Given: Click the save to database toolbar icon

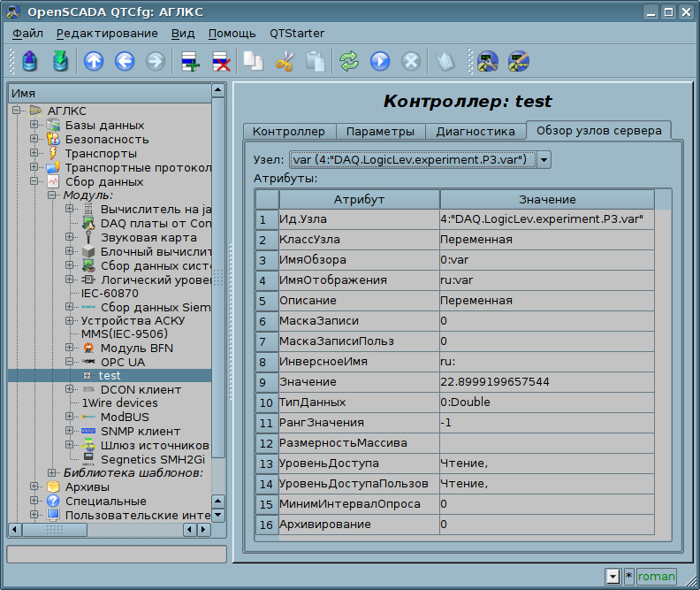Looking at the screenshot, I should coord(59,61).
